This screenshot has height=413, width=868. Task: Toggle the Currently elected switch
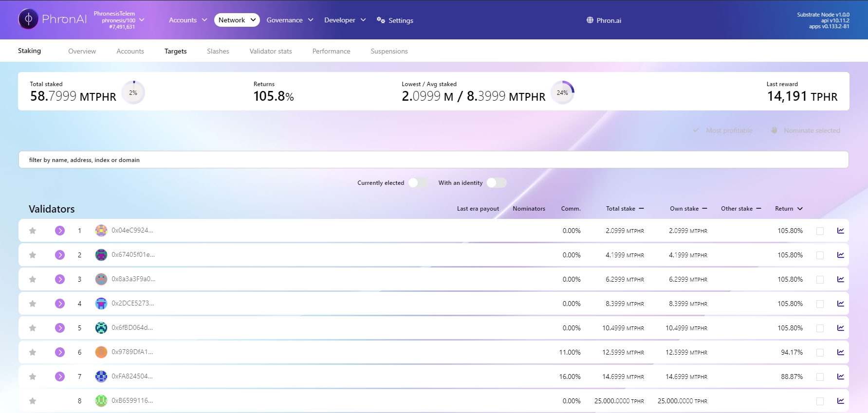coord(418,183)
